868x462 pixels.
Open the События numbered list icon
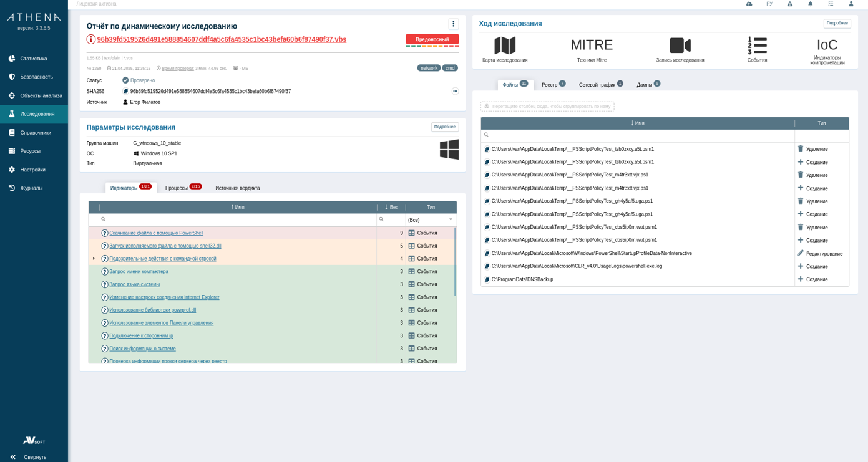click(x=757, y=46)
